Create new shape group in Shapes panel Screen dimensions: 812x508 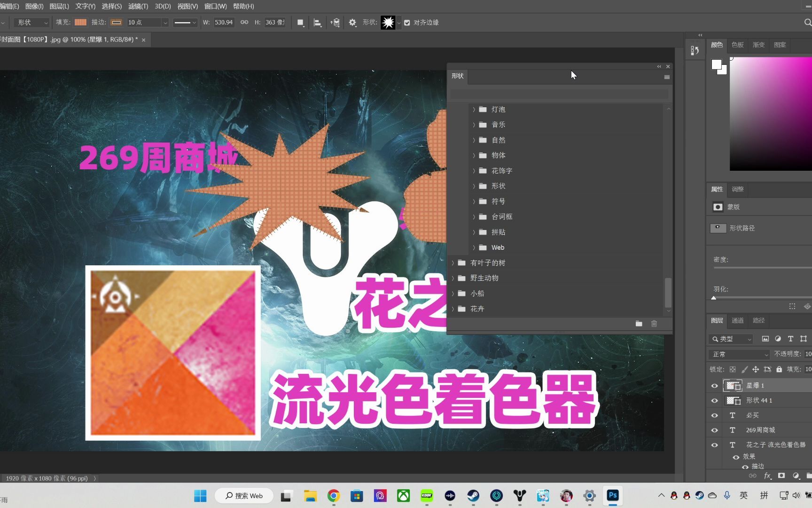(639, 324)
